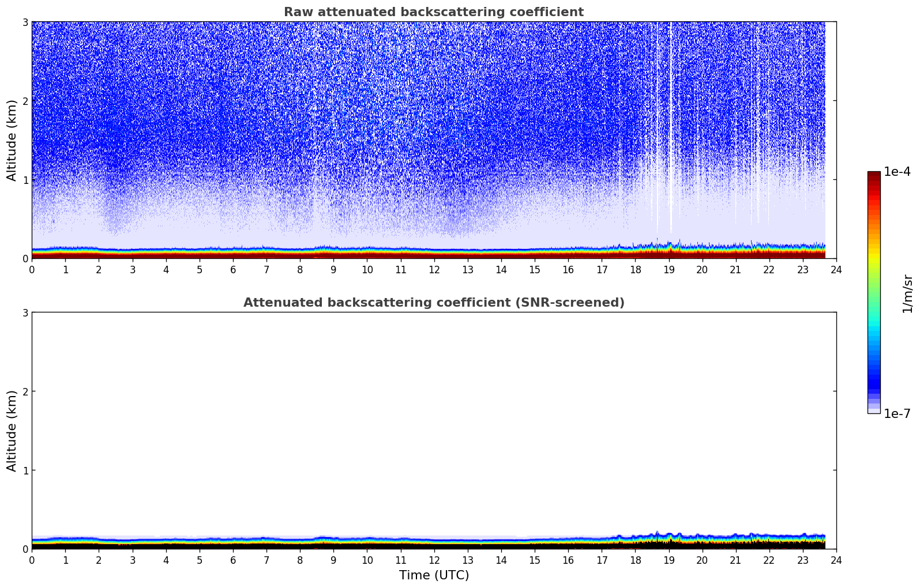Click altitude tick "2" on the raw plot
The height and width of the screenshot is (588, 920).
coord(25,101)
